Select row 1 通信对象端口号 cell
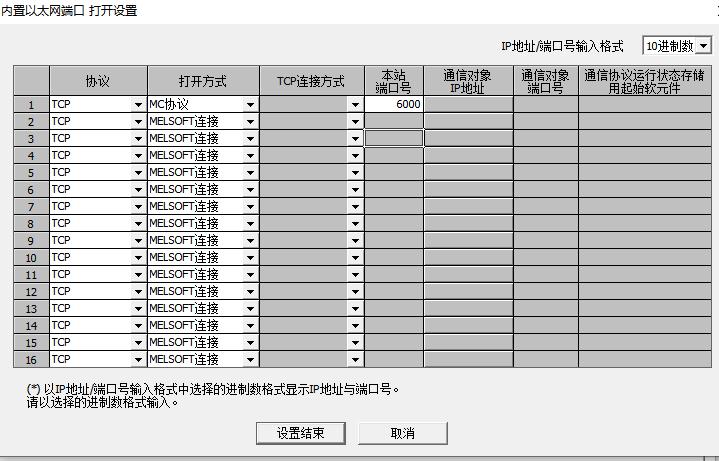This screenshot has height=461, width=719. tap(545, 104)
